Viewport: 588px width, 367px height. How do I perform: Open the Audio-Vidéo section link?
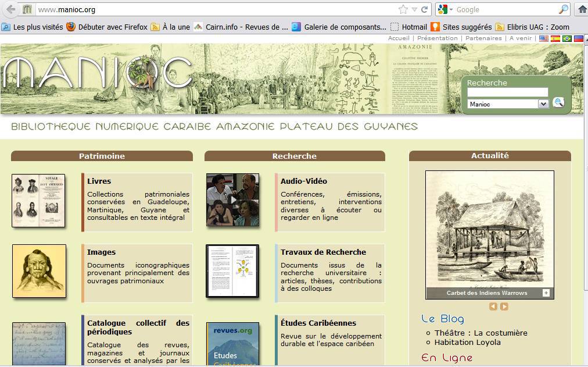click(303, 181)
